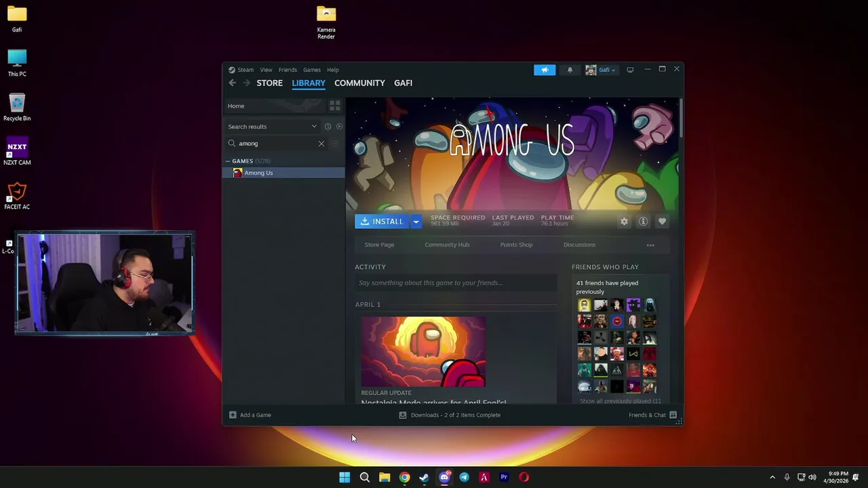Switch to the LIBRARY tab
Image resolution: width=868 pixels, height=488 pixels.
pos(309,83)
